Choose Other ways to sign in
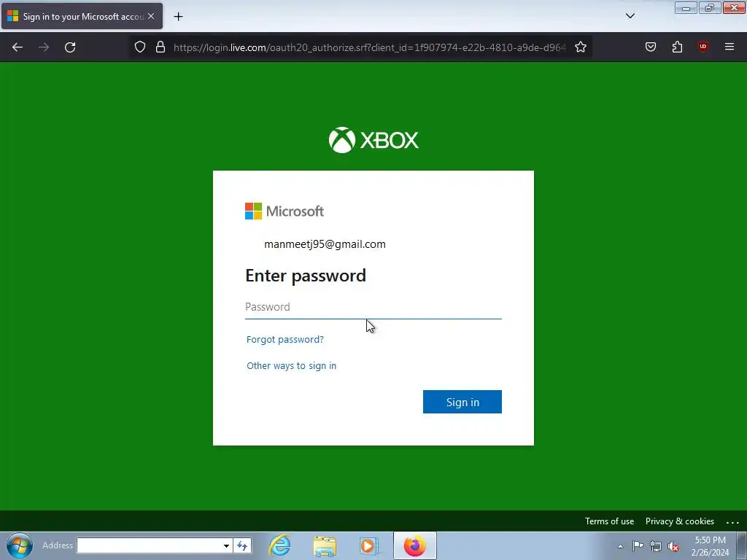 coord(291,366)
